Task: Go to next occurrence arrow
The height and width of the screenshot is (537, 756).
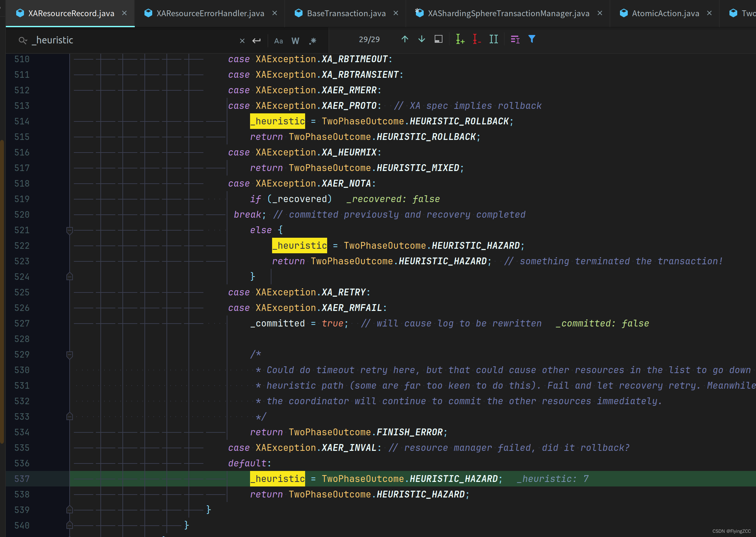Action: (421, 39)
